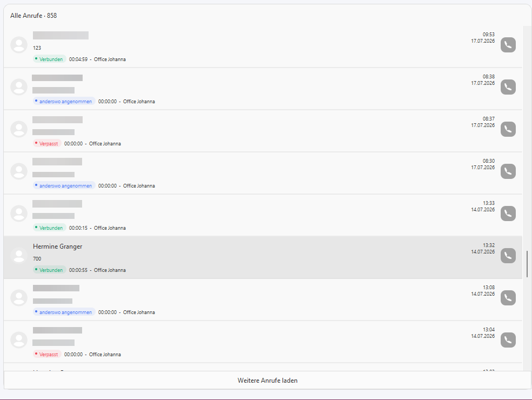The width and height of the screenshot is (532, 400).
Task: Click the 08:30 timestamp
Action: click(489, 161)
